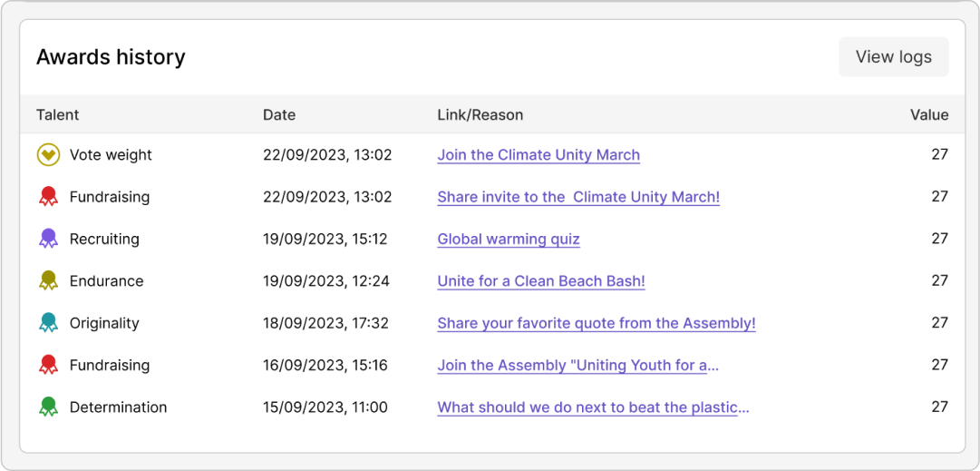
Task: Select the Awards history title text
Action: click(x=111, y=57)
